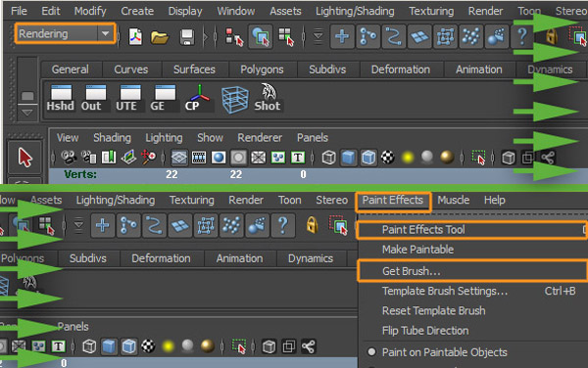The image size is (588, 368).
Task: Switch to the Curves shelf tab
Action: pyautogui.click(x=131, y=69)
